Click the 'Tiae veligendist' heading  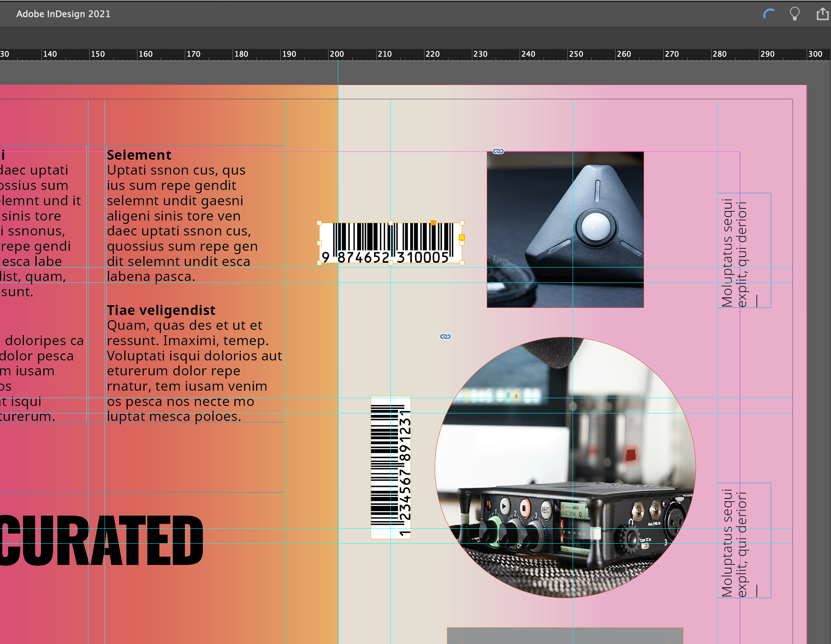(161, 310)
